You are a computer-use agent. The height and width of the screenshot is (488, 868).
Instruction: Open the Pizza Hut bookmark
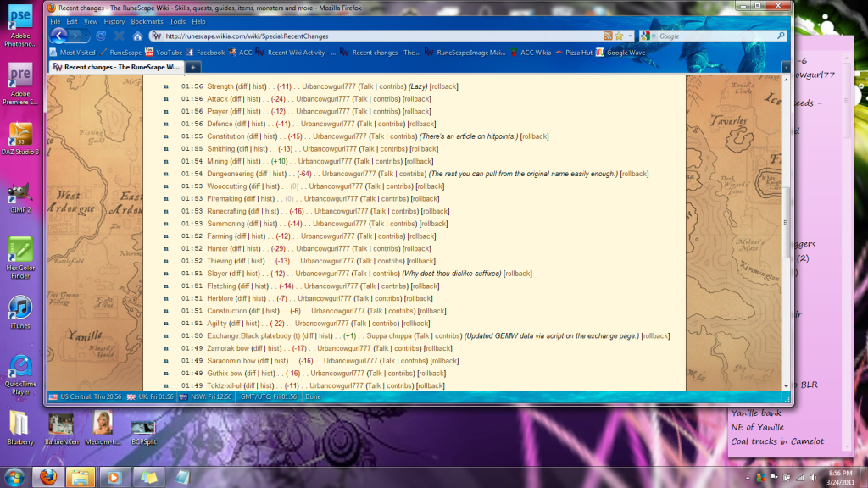pos(574,53)
